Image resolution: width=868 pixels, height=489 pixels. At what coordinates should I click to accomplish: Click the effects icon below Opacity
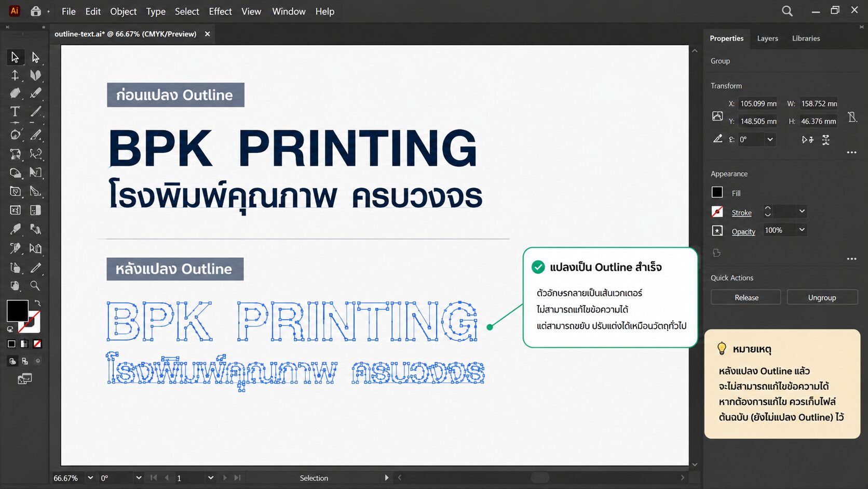tap(717, 253)
